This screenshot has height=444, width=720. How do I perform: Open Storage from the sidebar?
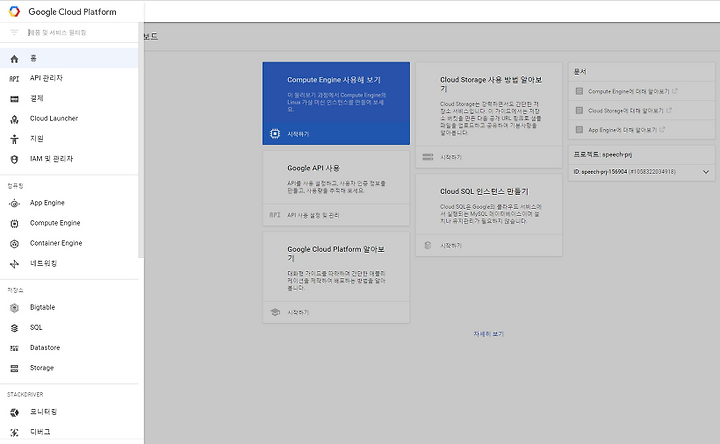(x=69, y=368)
